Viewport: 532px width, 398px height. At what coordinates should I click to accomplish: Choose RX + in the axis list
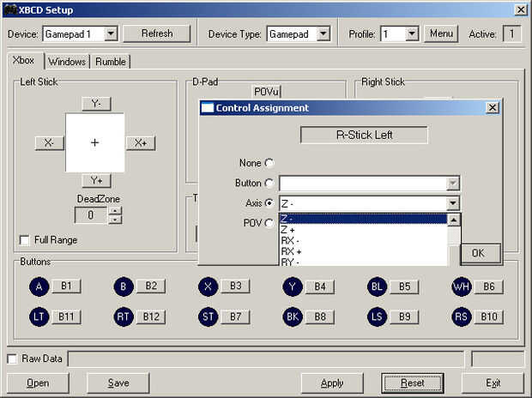pyautogui.click(x=363, y=252)
